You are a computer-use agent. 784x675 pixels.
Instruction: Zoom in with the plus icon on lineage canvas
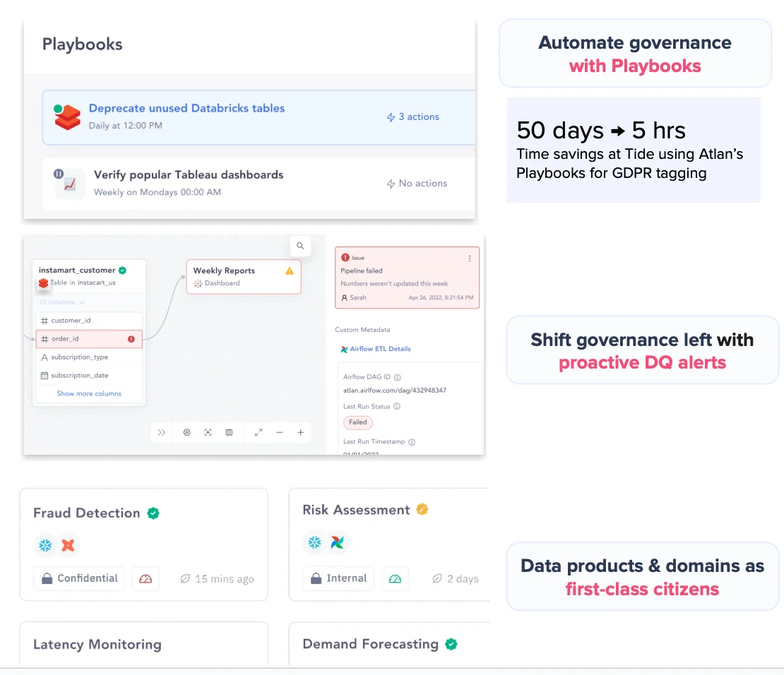pos(301,432)
